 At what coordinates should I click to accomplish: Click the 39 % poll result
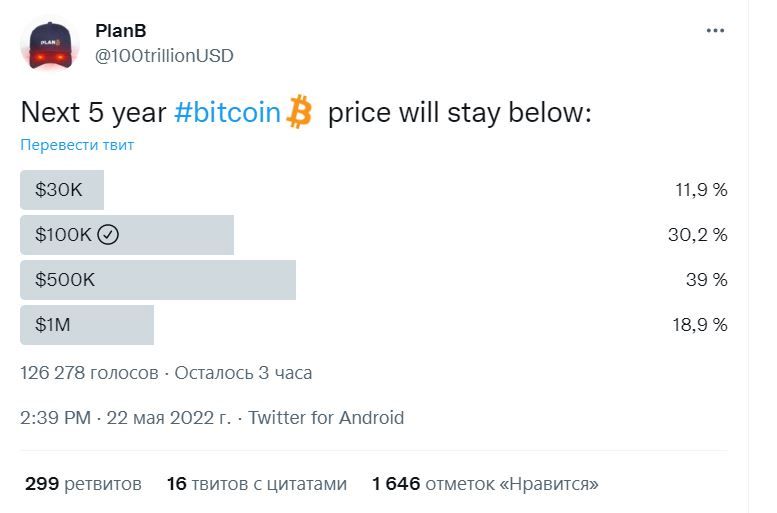pos(706,280)
